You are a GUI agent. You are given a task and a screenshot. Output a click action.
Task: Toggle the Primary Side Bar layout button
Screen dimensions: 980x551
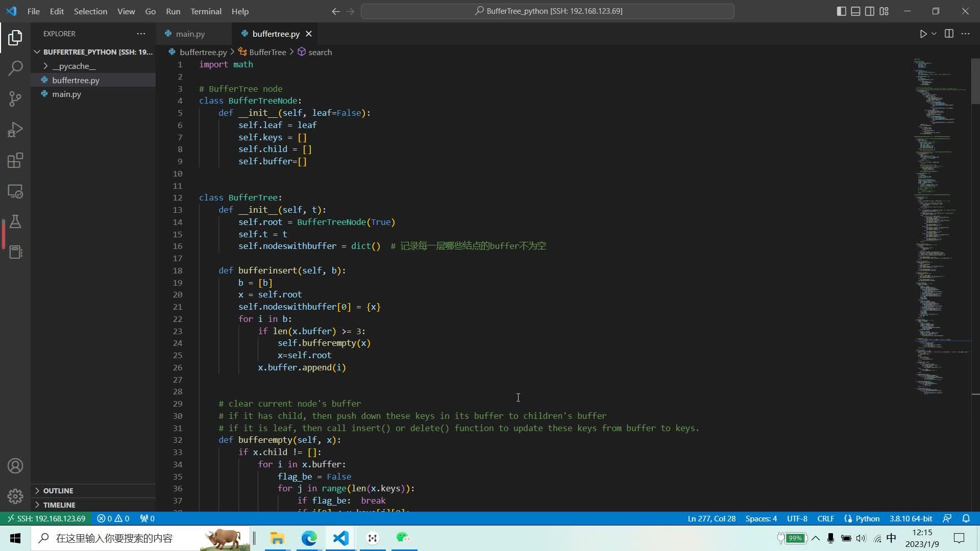[x=841, y=11]
